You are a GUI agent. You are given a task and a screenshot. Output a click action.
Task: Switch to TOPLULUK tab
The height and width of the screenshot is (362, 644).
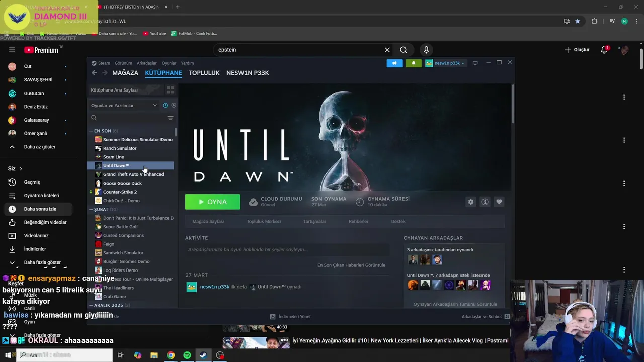(x=204, y=73)
